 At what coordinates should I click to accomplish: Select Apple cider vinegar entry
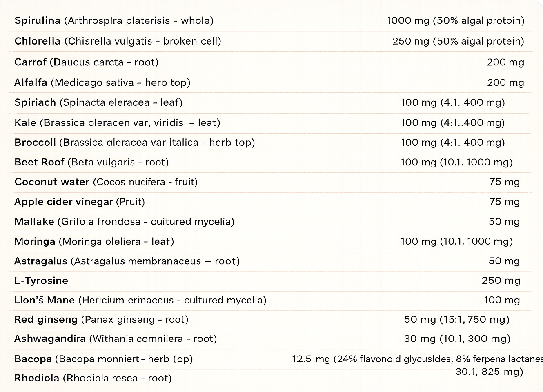[x=80, y=202]
